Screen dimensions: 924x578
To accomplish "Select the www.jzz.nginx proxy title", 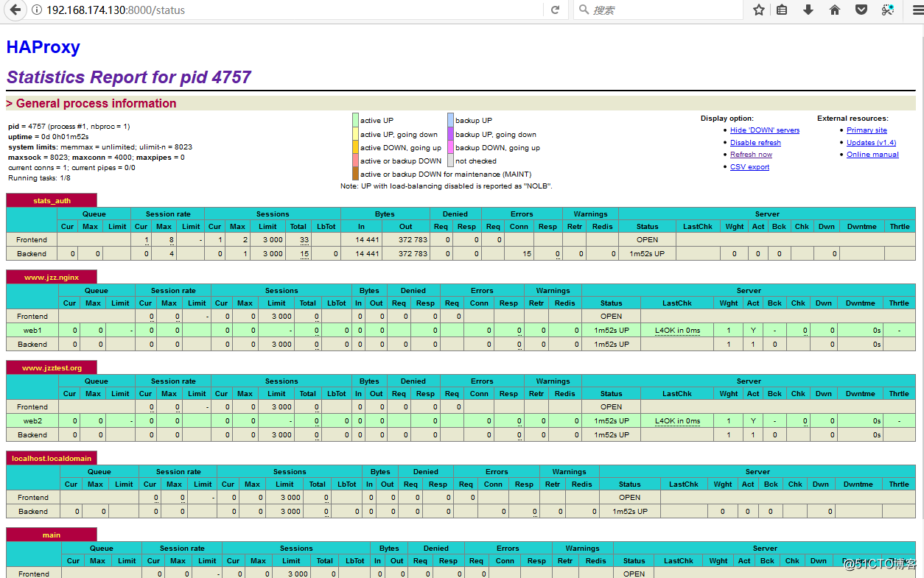I will [52, 277].
